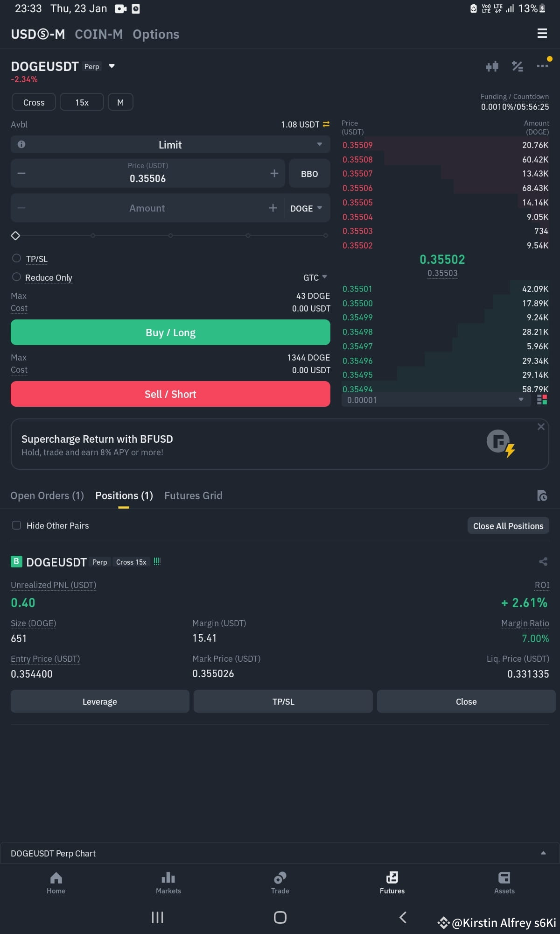The width and height of the screenshot is (560, 934).
Task: Tap Android recent apps button
Action: [157, 918]
